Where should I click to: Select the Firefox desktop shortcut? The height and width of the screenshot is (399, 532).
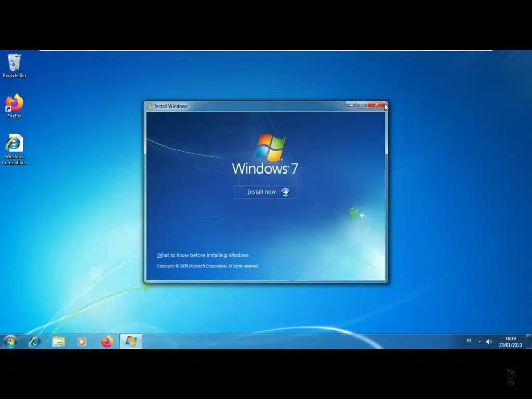14,106
